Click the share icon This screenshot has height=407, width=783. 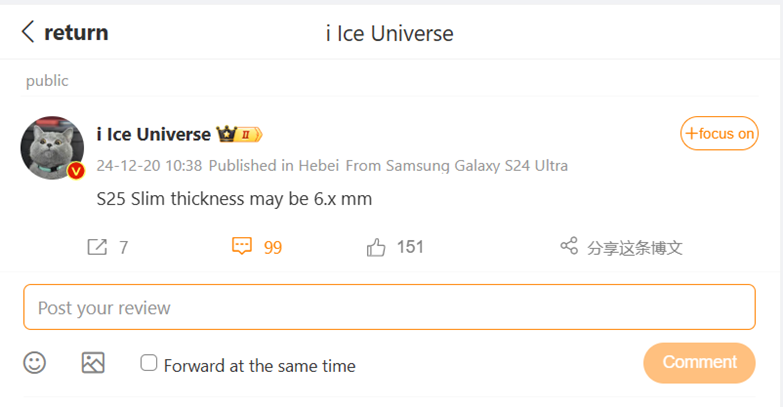(x=569, y=246)
